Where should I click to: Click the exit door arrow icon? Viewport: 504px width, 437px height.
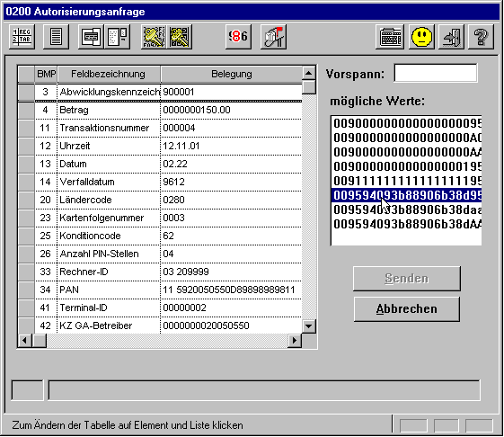click(451, 36)
